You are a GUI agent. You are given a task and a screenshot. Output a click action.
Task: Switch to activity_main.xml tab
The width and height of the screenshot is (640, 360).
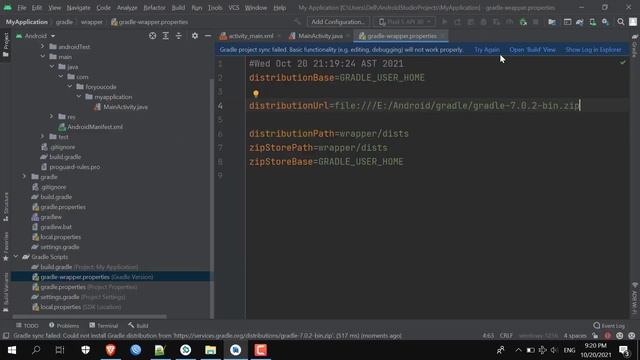coord(251,36)
